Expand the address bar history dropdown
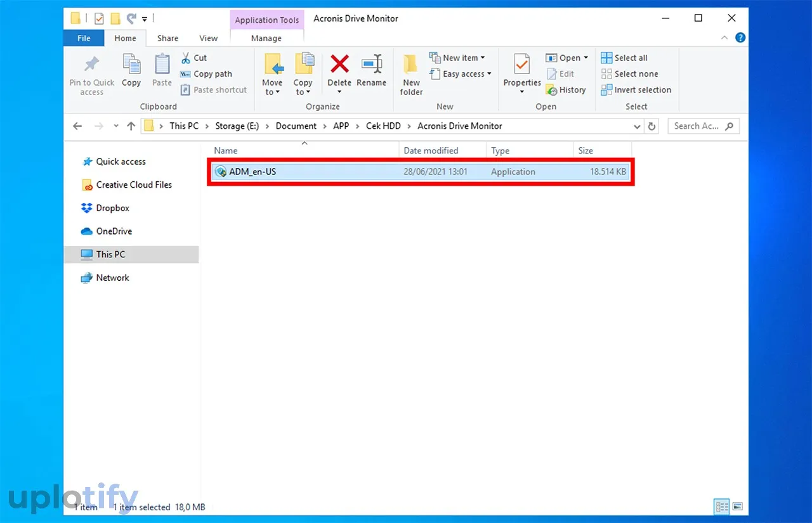 [x=638, y=126]
